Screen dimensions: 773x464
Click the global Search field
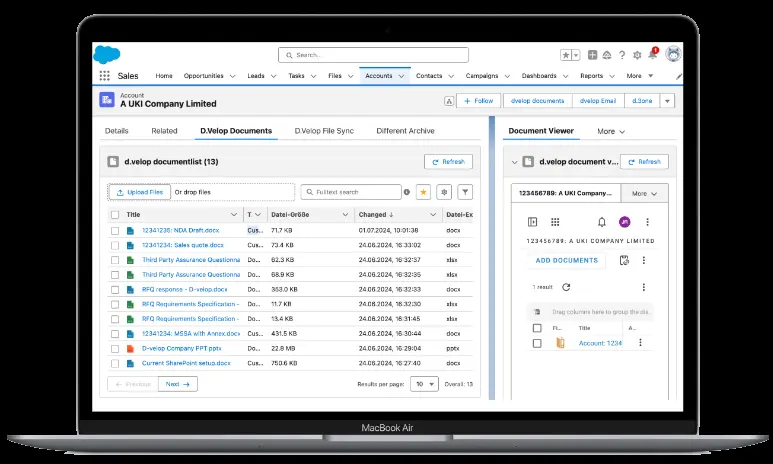point(373,55)
